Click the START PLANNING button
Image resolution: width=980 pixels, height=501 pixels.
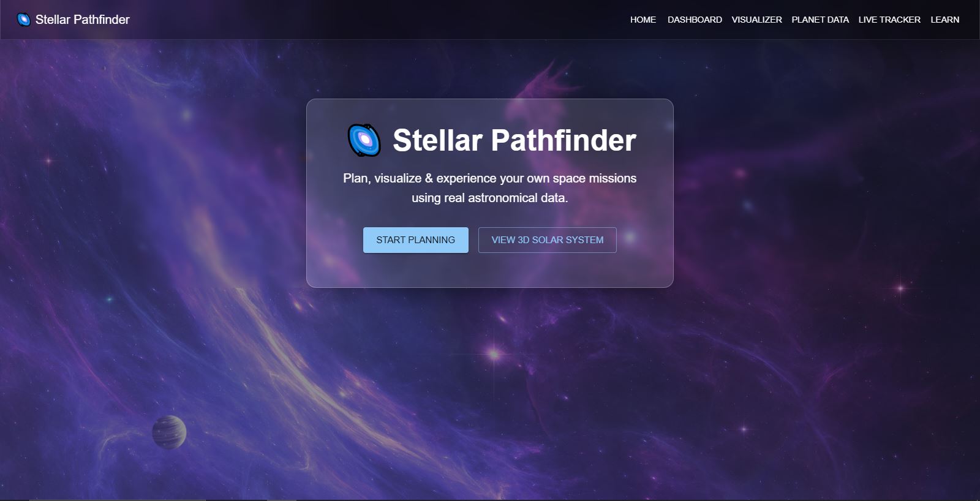[x=416, y=240]
